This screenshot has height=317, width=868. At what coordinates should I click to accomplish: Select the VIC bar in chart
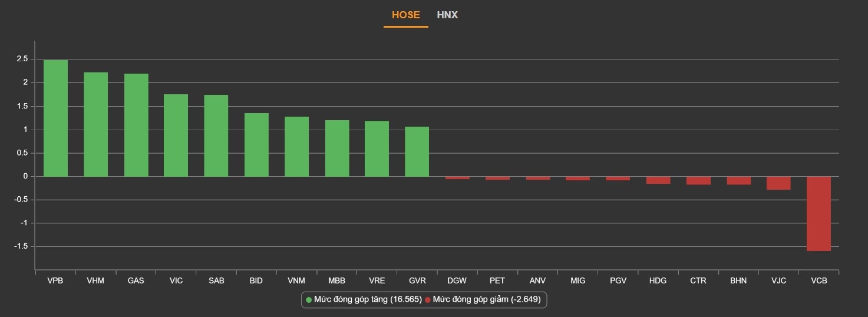[176, 135]
